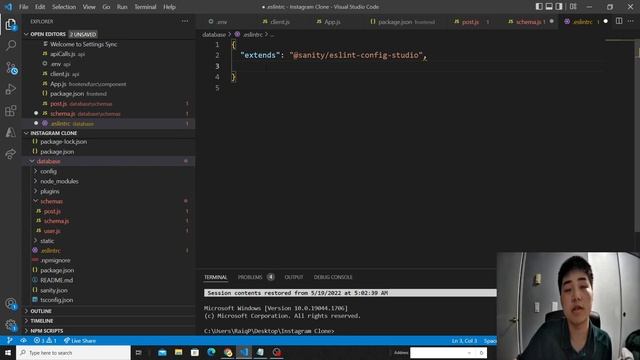
Task: Click Ln 3, Col 3 cursor position indicator
Action: (464, 340)
